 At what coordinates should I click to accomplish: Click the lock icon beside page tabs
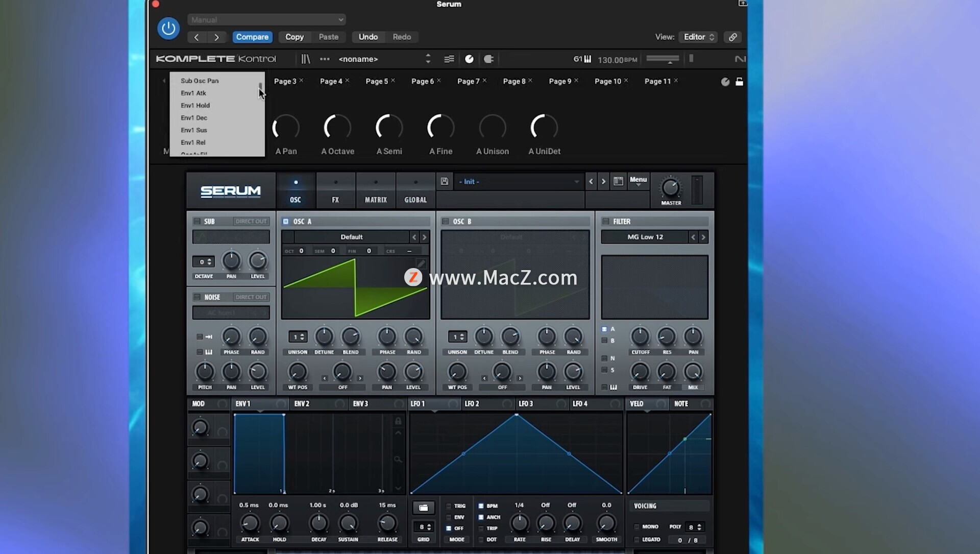coord(739,82)
